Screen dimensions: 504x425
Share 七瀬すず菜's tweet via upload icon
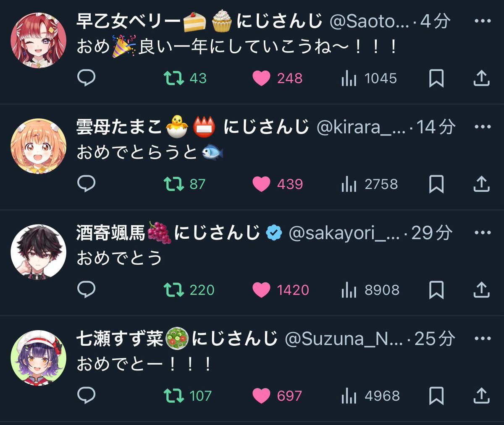coord(481,395)
